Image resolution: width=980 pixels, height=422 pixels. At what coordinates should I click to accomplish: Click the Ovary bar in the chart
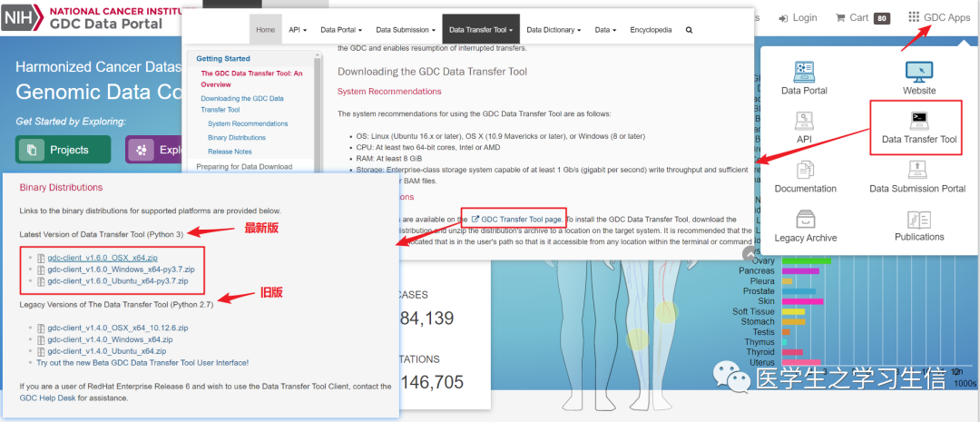point(807,260)
